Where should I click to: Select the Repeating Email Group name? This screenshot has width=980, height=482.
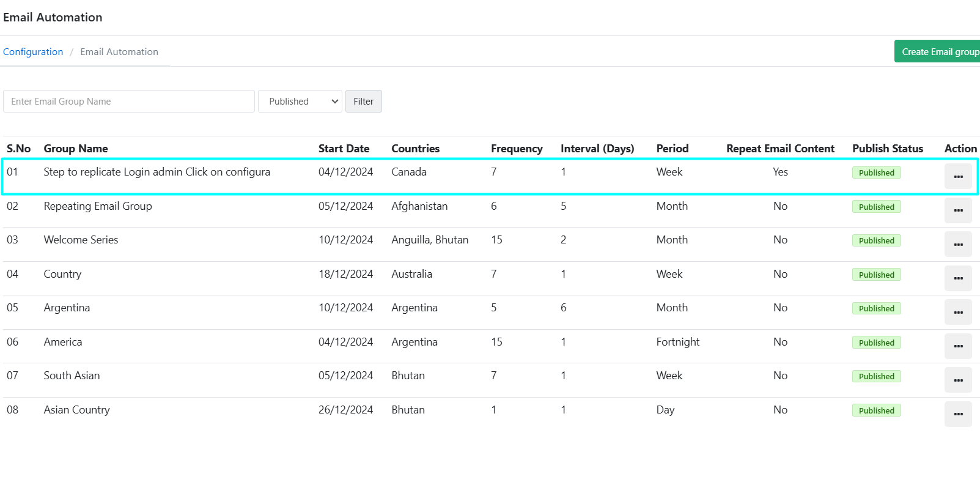tap(98, 206)
